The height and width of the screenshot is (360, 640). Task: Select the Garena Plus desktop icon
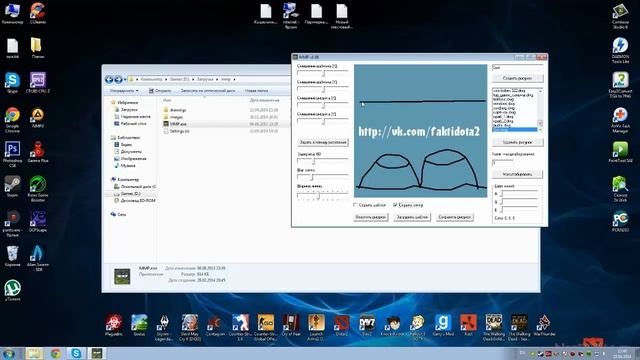point(38,152)
